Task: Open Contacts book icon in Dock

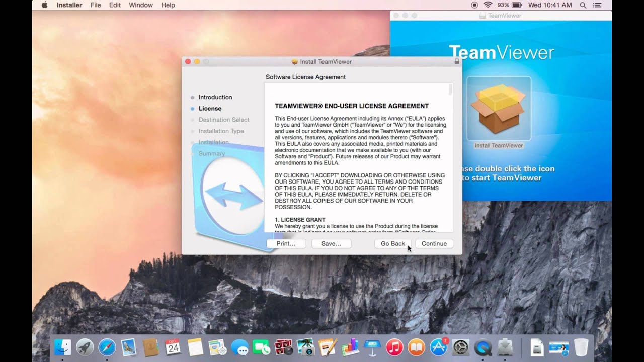Action: [x=150, y=347]
